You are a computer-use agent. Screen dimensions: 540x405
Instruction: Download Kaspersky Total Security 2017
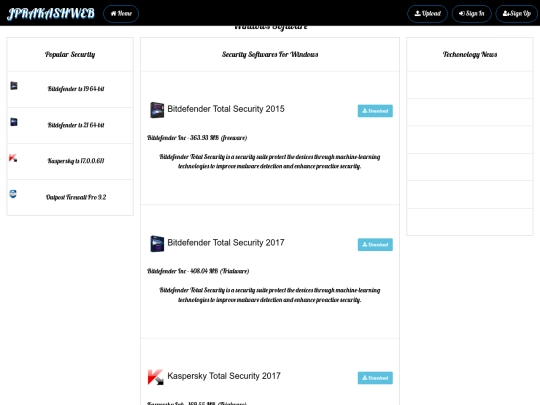[x=375, y=378]
